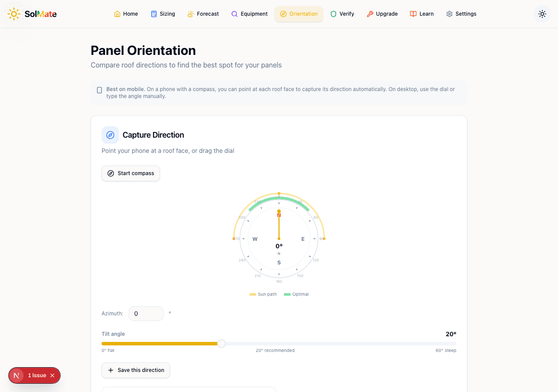The width and height of the screenshot is (558, 392).
Task: Open the Forecast page from the navbar
Action: point(203,14)
